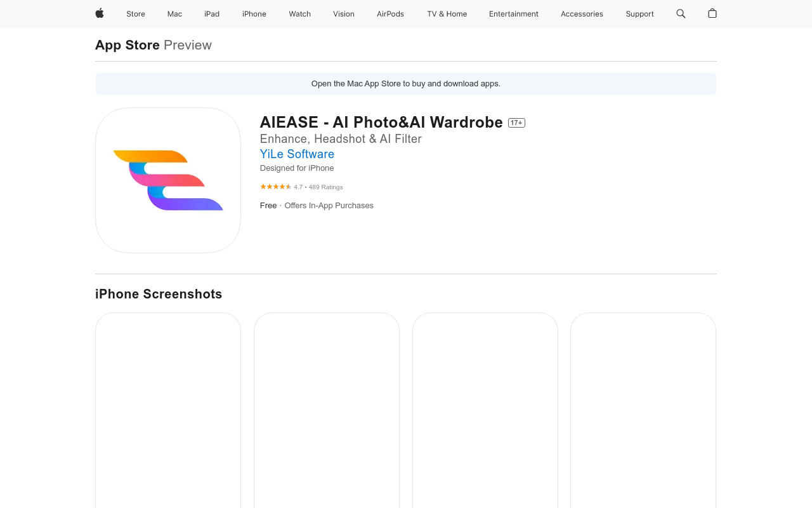Click the star rating icons
The width and height of the screenshot is (812, 508).
[x=276, y=187]
